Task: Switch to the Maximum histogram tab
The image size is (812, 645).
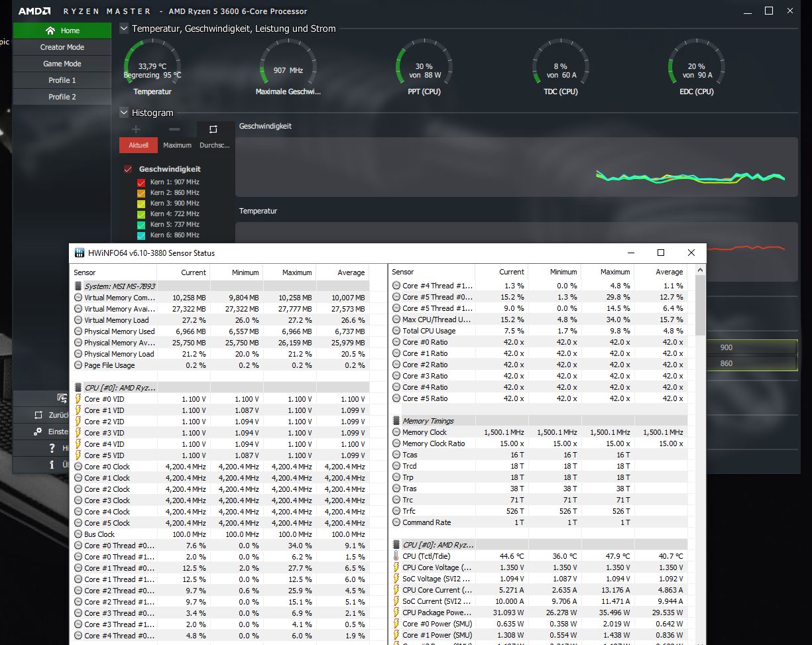Action: tap(177, 145)
